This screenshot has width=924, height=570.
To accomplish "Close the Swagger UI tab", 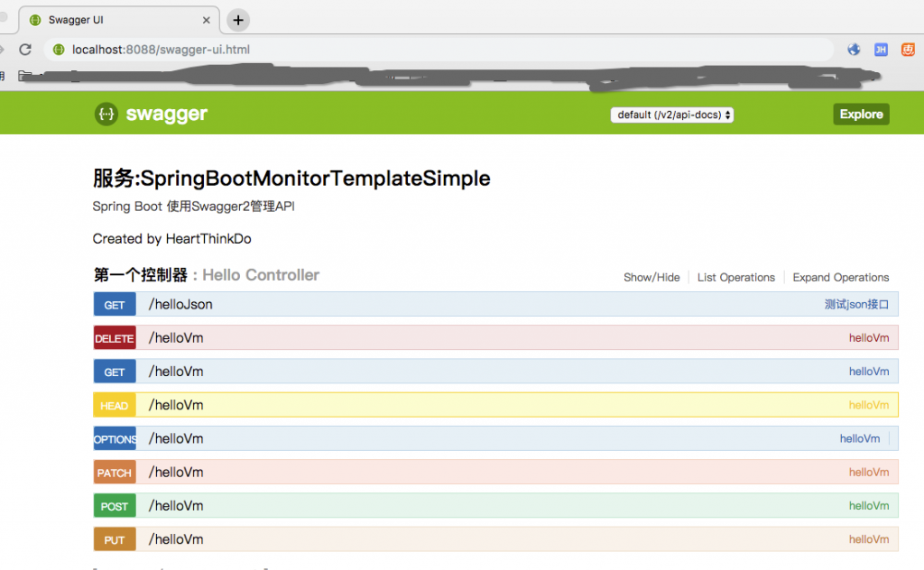I will pos(207,20).
